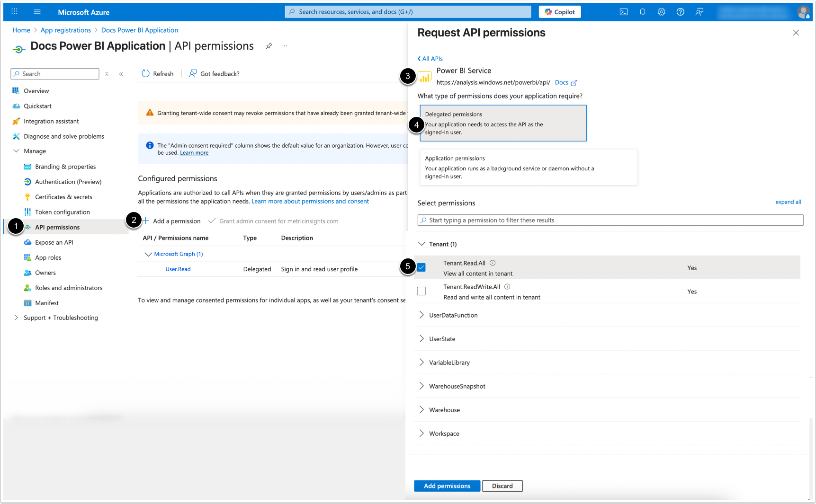Open the notifications bell
This screenshot has width=816, height=504.
coord(642,12)
